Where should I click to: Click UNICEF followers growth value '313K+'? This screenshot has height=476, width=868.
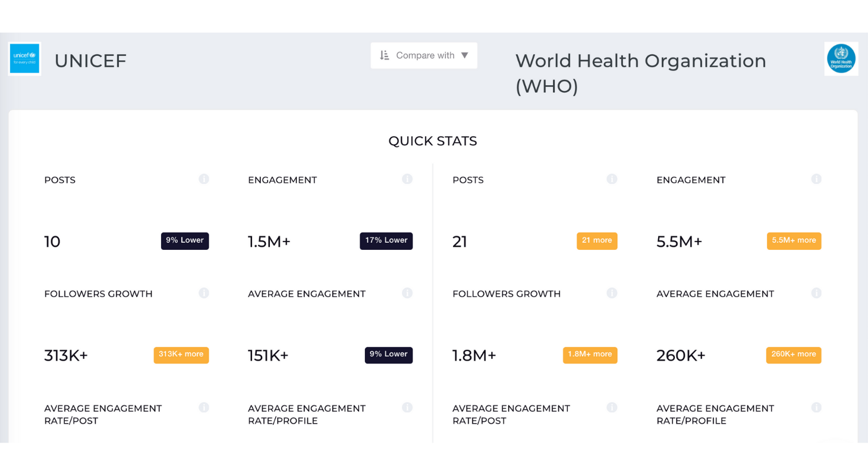[66, 356]
